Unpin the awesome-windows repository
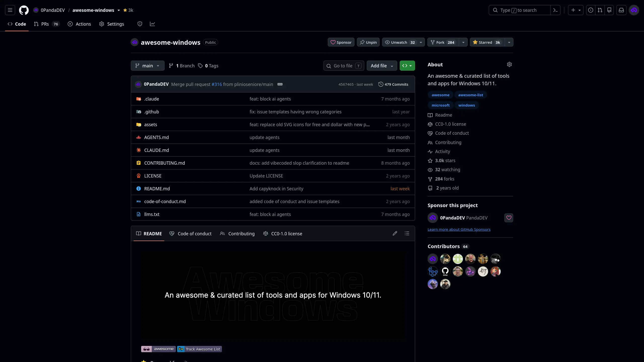644x362 pixels. coord(368,42)
